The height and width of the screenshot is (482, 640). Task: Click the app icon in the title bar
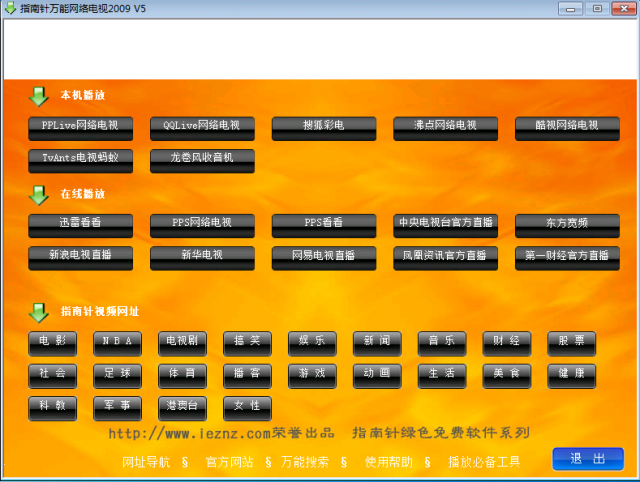11,8
